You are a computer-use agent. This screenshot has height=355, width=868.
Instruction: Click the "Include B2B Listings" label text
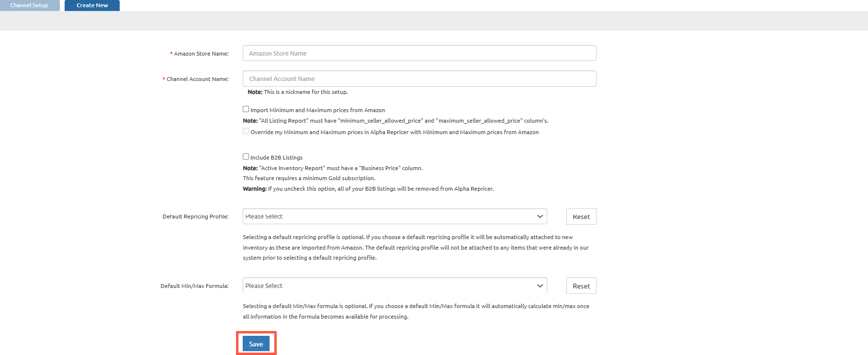(276, 158)
